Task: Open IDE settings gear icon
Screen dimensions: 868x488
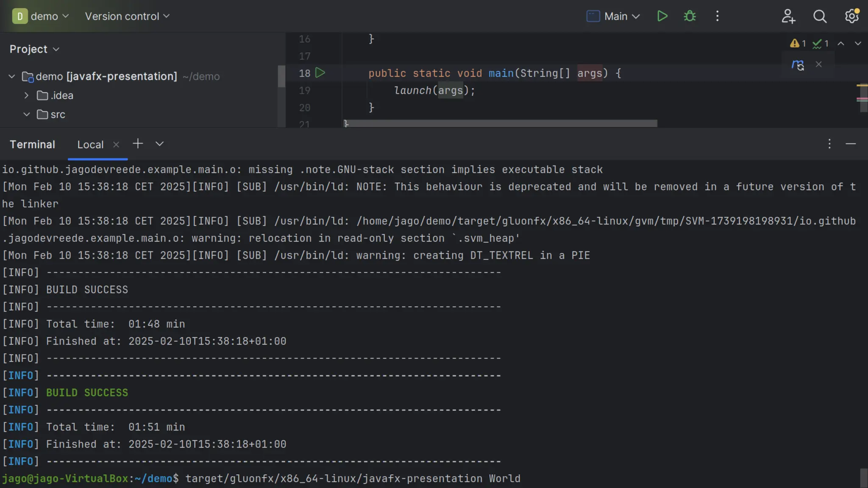Action: point(851,16)
